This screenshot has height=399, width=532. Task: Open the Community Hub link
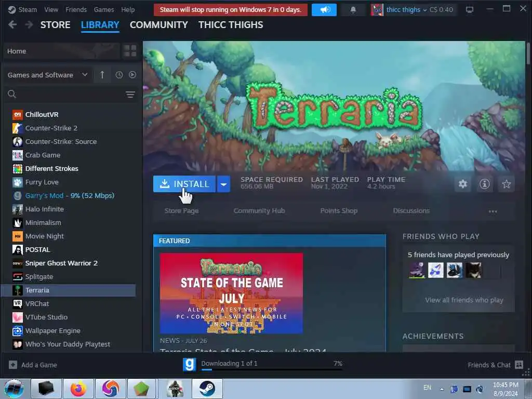click(259, 211)
